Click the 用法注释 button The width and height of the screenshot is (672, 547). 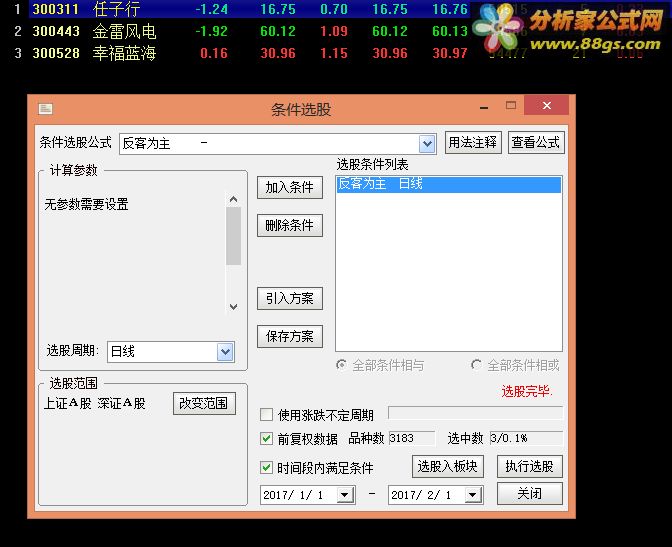tap(473, 142)
